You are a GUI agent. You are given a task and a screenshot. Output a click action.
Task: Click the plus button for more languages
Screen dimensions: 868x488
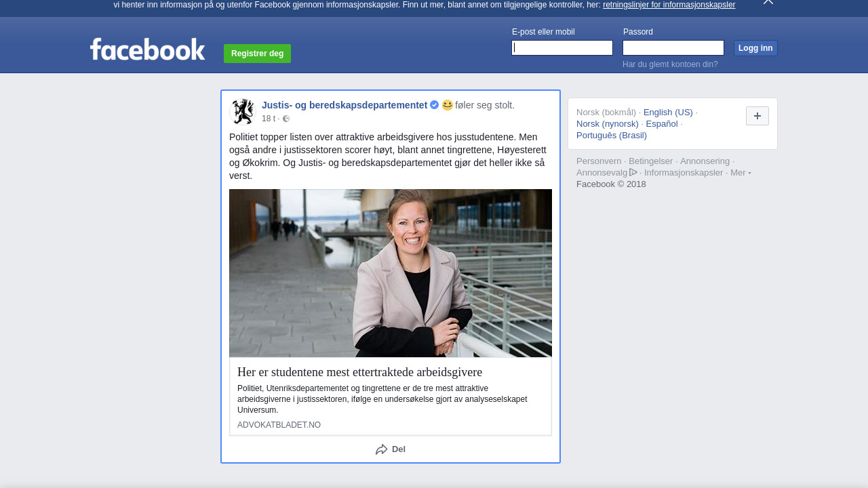pos(757,116)
